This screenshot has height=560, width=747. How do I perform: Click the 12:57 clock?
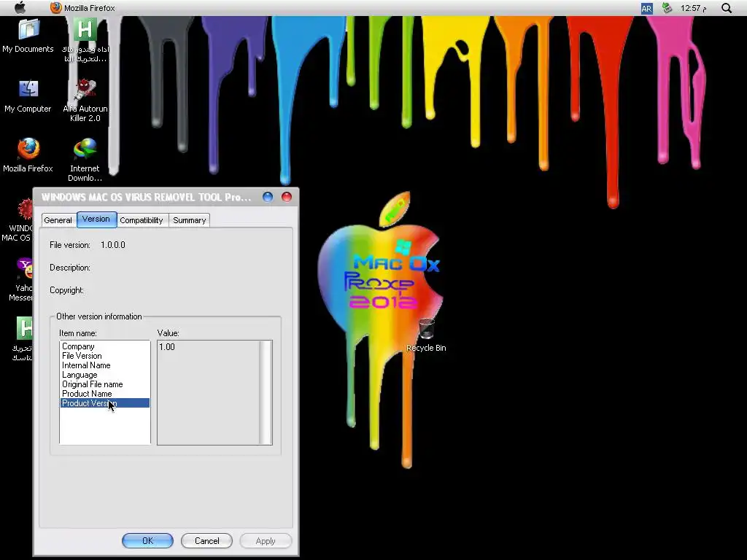pos(693,8)
